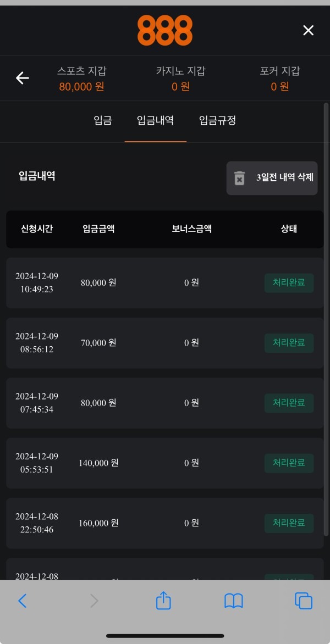Tap the grayed-out Safari forward arrow
The image size is (330, 644).
point(94,601)
